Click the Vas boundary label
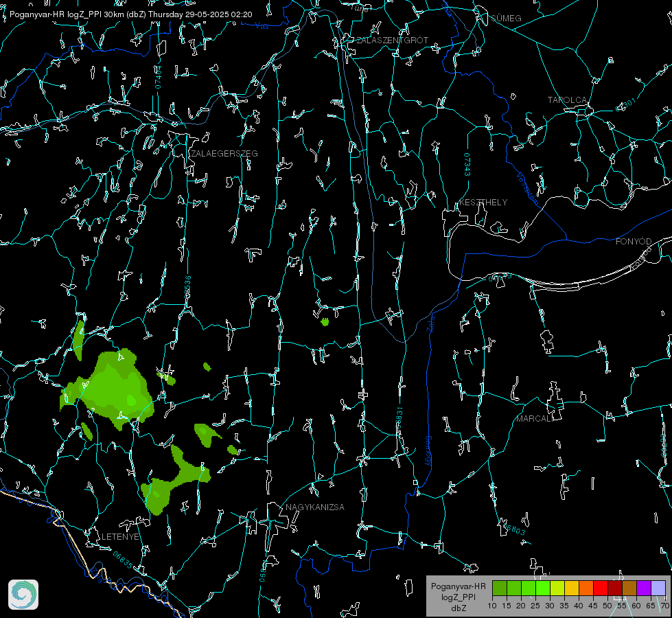 pos(262,26)
